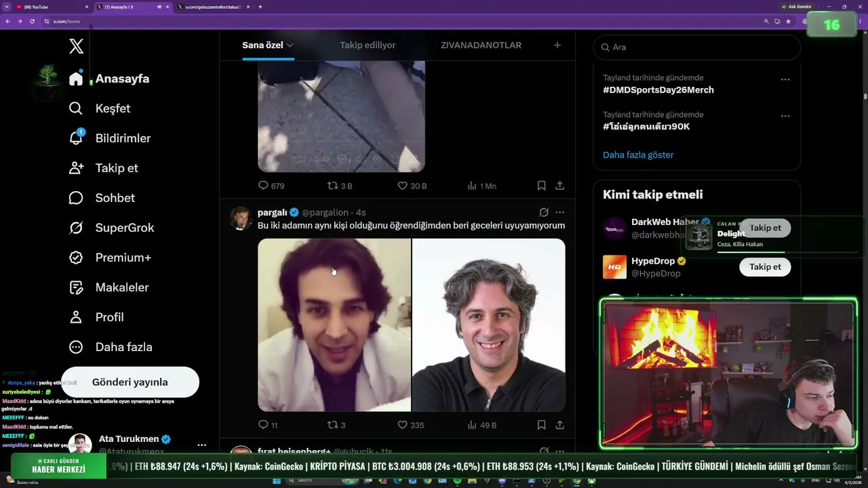Launch SuperGrok icon in sidebar
The height and width of the screenshot is (488, 868).
(x=76, y=228)
